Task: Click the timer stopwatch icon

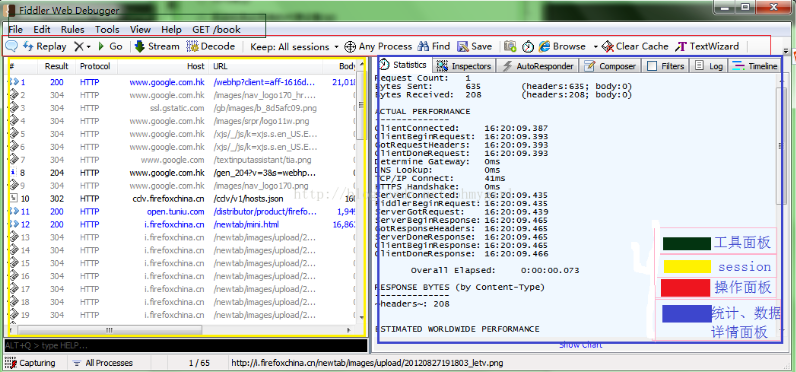Action: [528, 47]
